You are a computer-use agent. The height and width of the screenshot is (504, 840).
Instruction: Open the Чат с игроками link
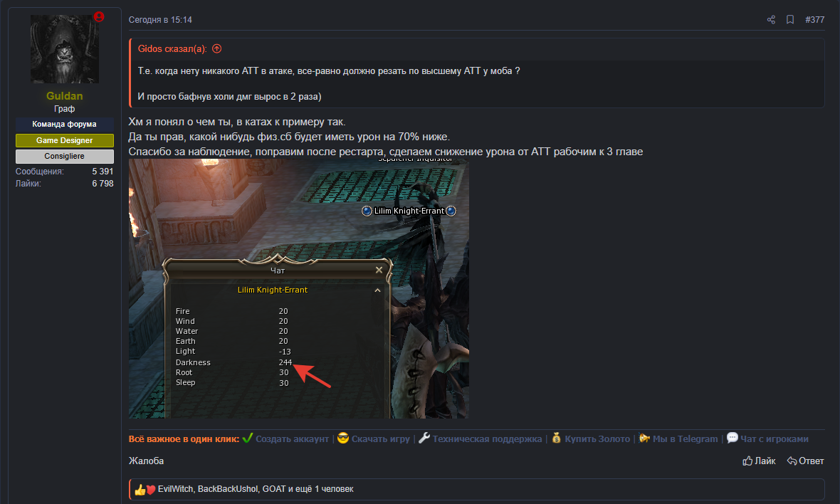click(774, 439)
